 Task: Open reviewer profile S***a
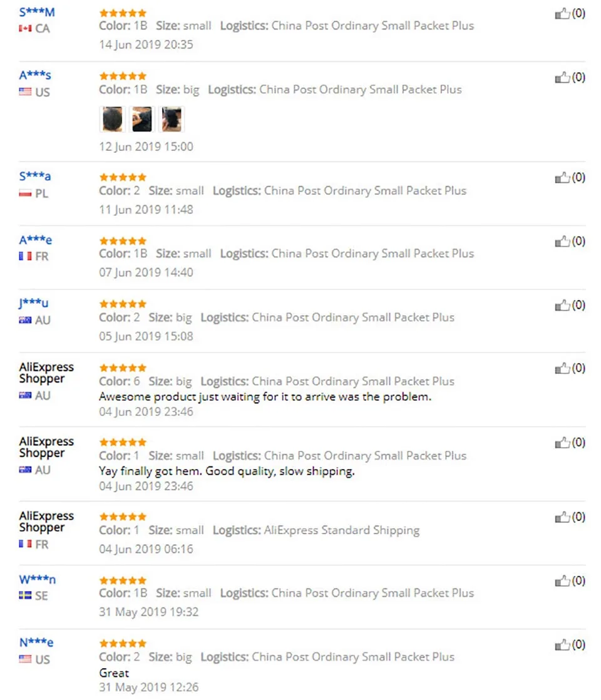(x=35, y=177)
